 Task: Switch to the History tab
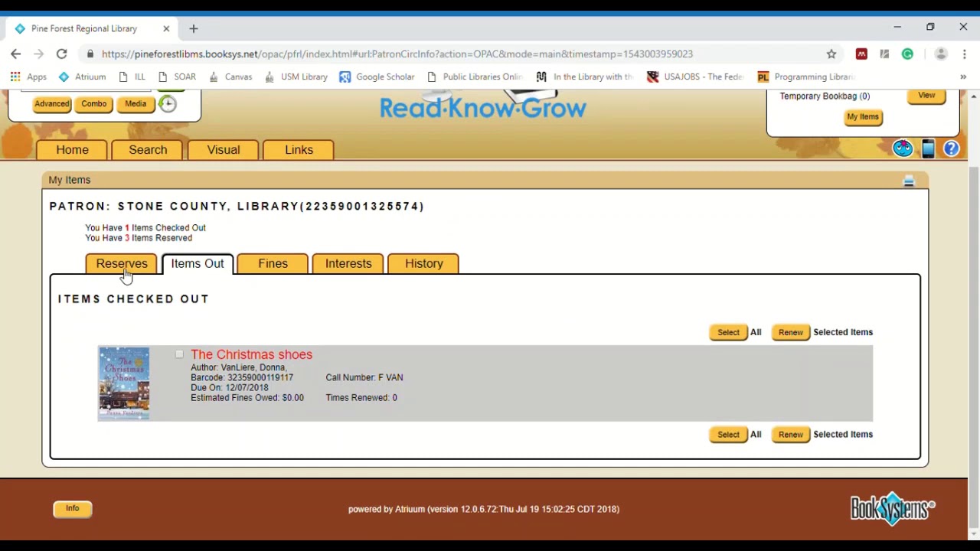[424, 264]
